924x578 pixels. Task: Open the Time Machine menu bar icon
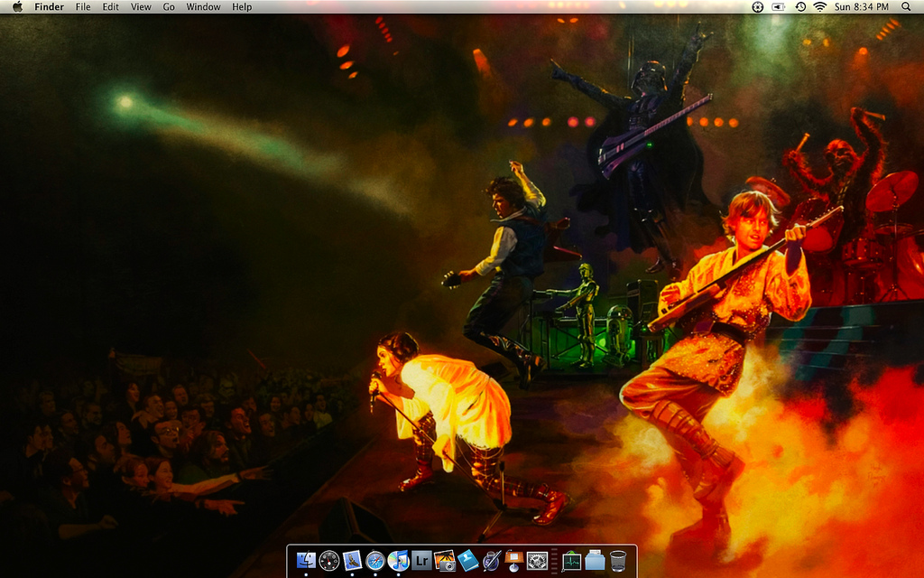tap(800, 7)
